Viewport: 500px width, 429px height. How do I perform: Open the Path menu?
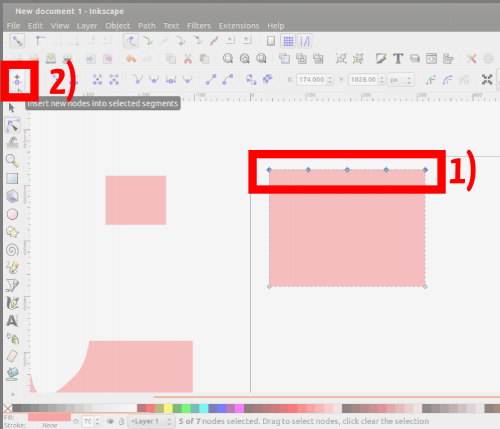[x=147, y=26]
